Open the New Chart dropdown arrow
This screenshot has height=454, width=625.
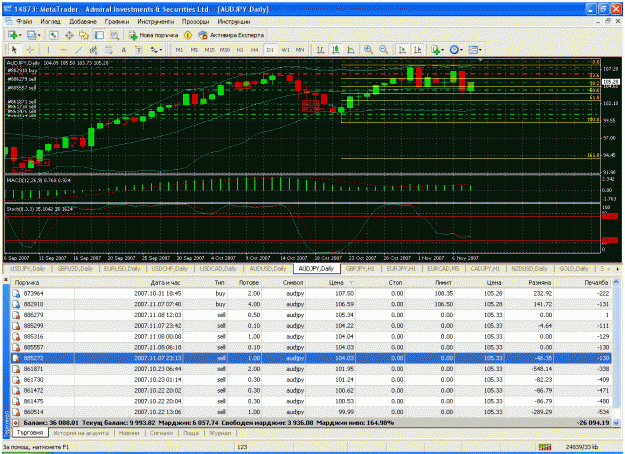click(20, 35)
